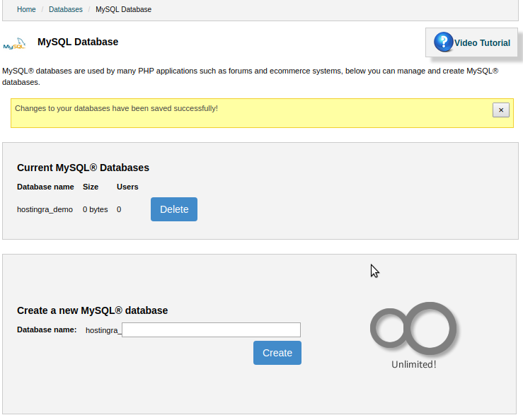Click the Create database button
The image size is (523, 420).
click(277, 353)
